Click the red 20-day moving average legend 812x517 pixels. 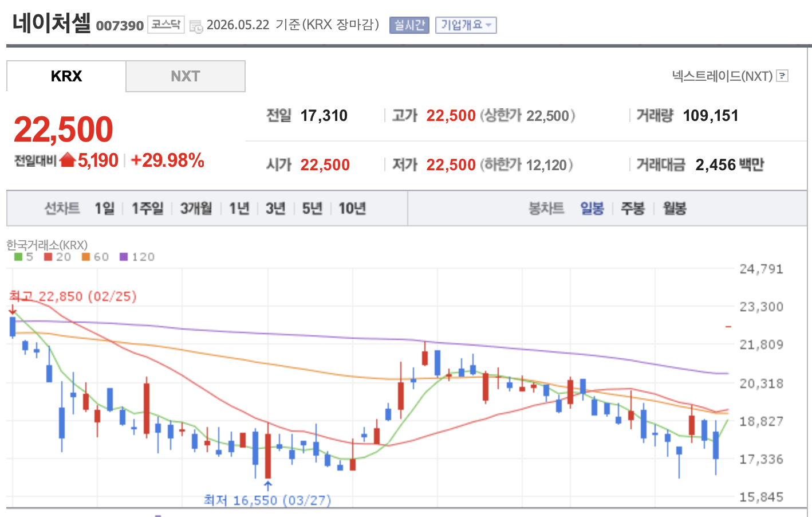(57, 257)
